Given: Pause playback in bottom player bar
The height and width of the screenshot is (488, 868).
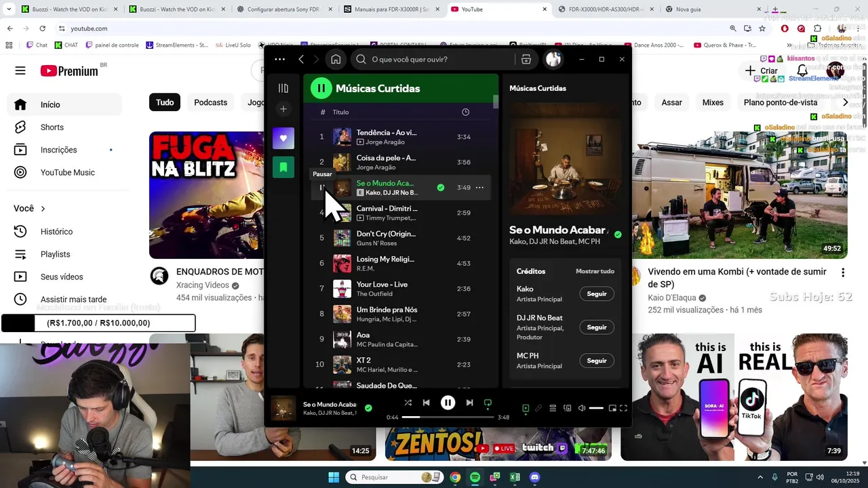Looking at the screenshot, I should (x=448, y=403).
